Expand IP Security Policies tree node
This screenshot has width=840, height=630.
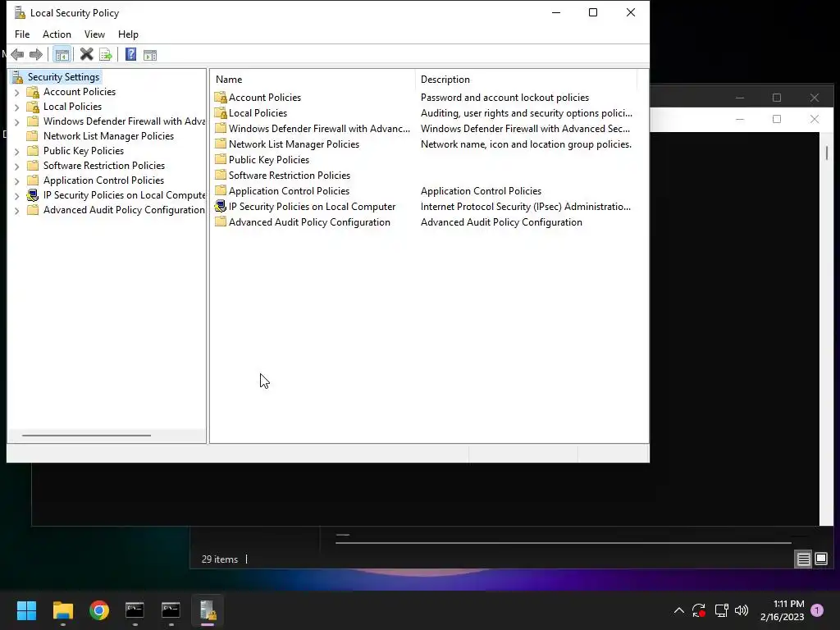16,196
